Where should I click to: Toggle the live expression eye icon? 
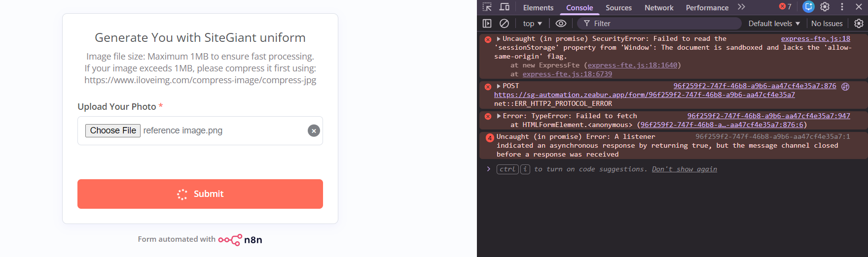coord(561,23)
